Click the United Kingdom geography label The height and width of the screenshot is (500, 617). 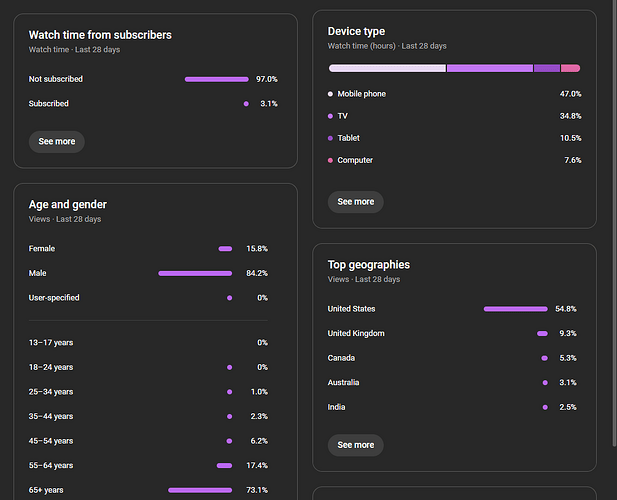tap(356, 334)
